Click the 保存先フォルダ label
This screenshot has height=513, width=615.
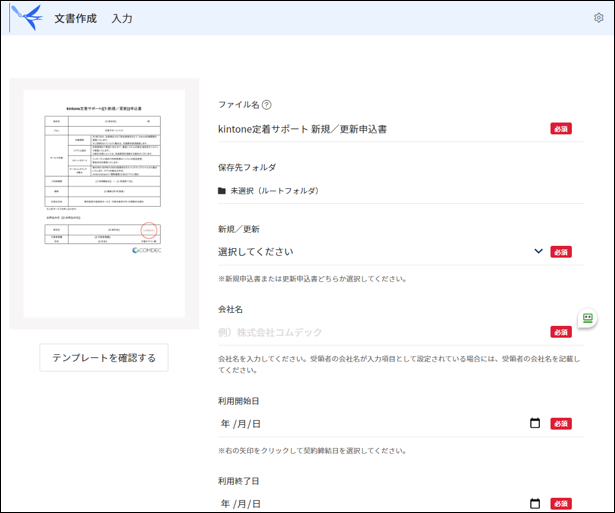pyautogui.click(x=247, y=167)
